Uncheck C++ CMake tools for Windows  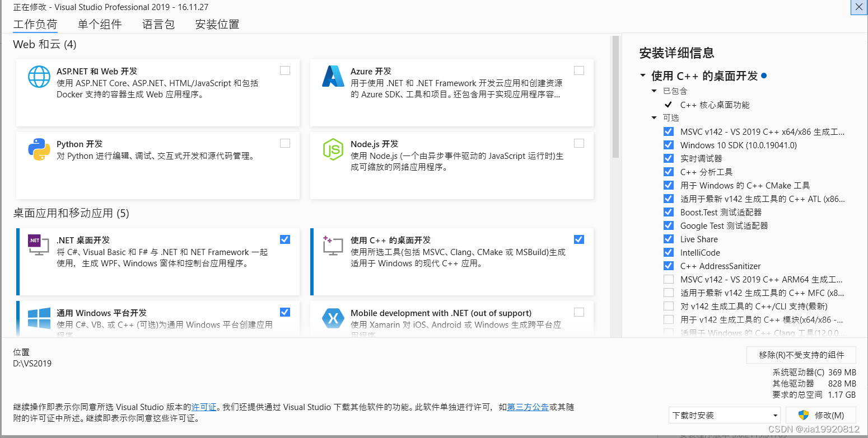click(x=669, y=185)
